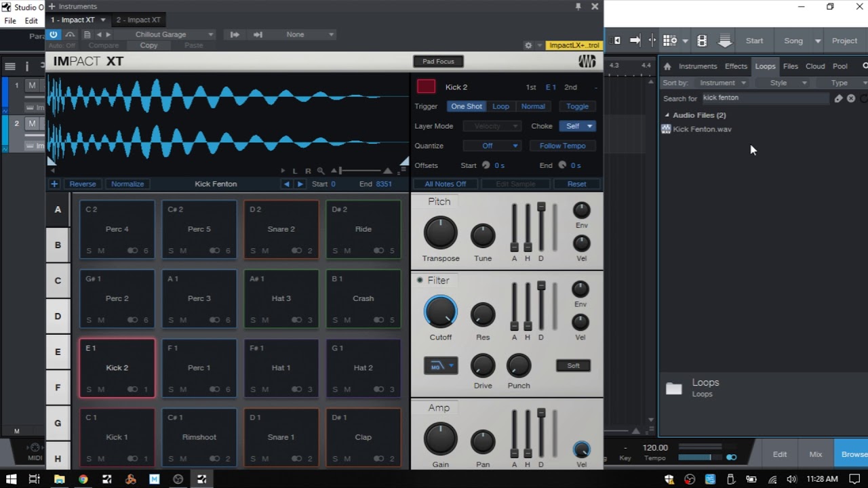Switch to the 2 - Impact XT tab
Image resolution: width=868 pixels, height=488 pixels.
138,20
